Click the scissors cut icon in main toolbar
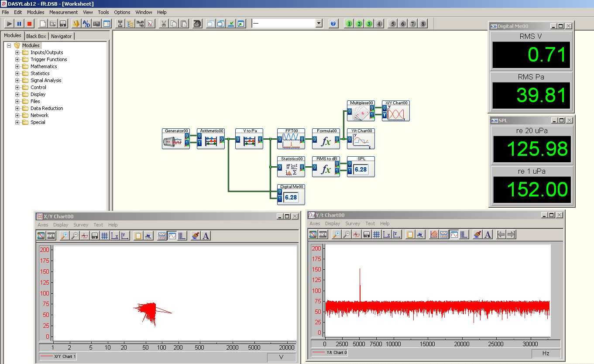 pos(164,24)
